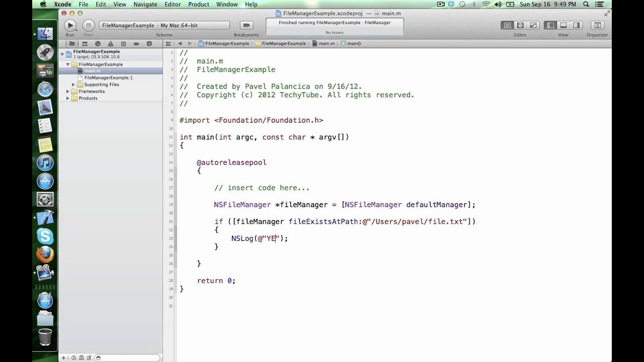Go forward in editor history

tap(190, 44)
